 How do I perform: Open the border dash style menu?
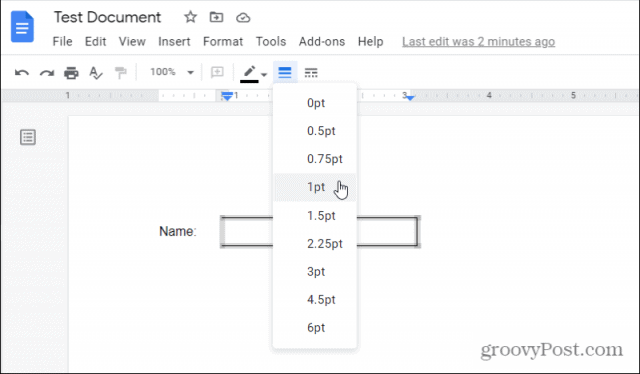pyautogui.click(x=311, y=73)
